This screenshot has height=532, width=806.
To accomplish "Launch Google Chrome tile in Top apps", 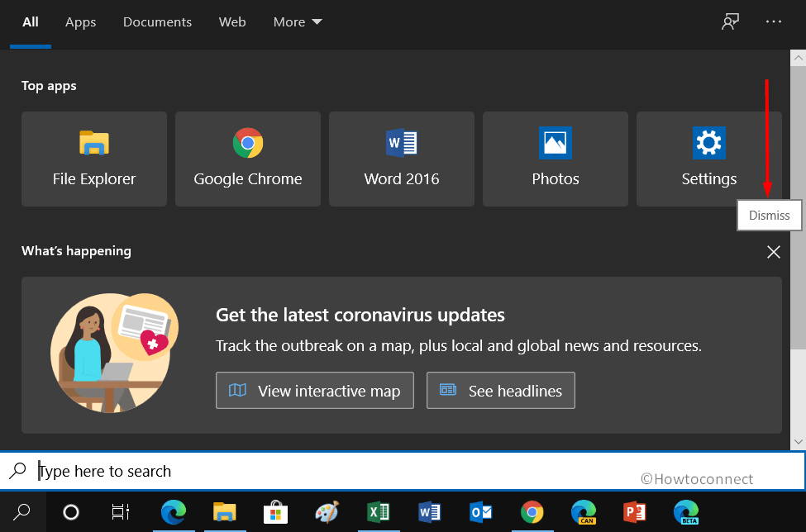I will tap(248, 159).
